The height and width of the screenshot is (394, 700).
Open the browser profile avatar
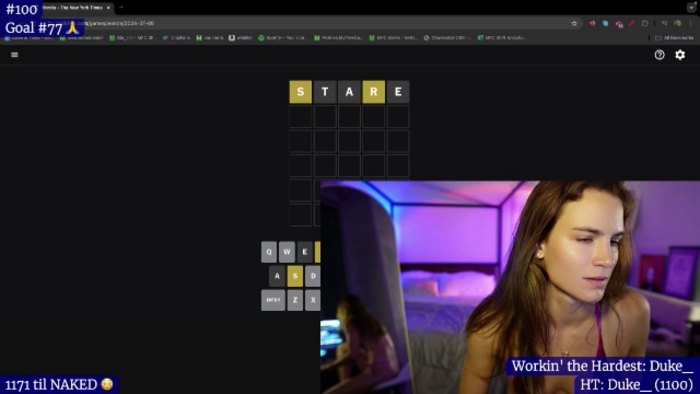[x=678, y=23]
